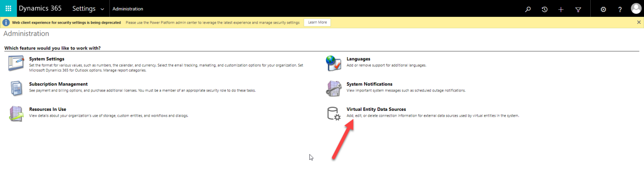This screenshot has width=644, height=175.
Task: Open the System Settings link
Action: coord(47,59)
